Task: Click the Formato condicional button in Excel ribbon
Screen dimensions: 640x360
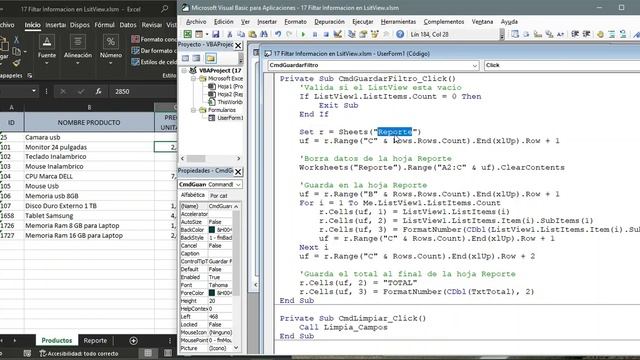Action: click(153, 39)
